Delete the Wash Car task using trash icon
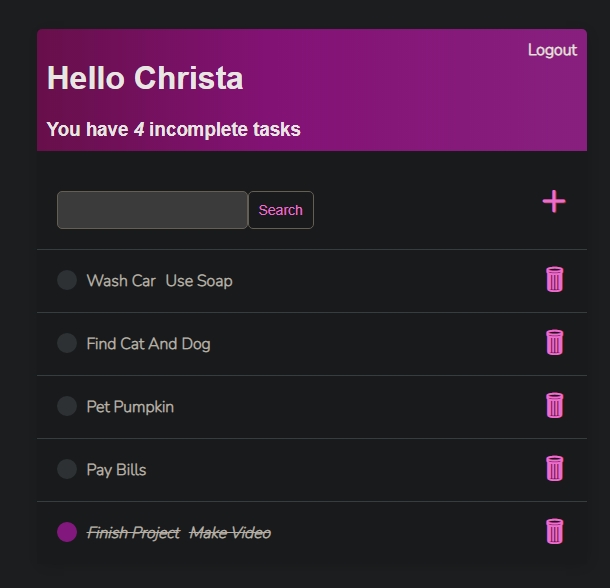This screenshot has width=610, height=588. (554, 279)
